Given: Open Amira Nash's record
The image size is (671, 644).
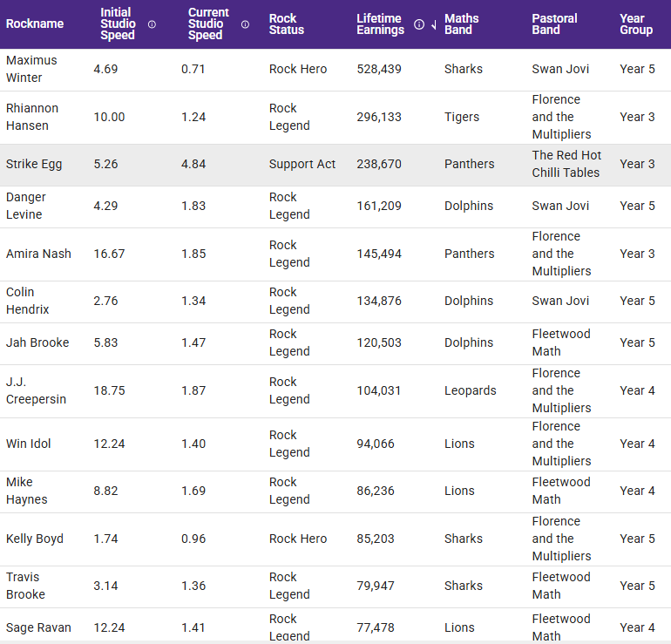Looking at the screenshot, I should tap(38, 254).
